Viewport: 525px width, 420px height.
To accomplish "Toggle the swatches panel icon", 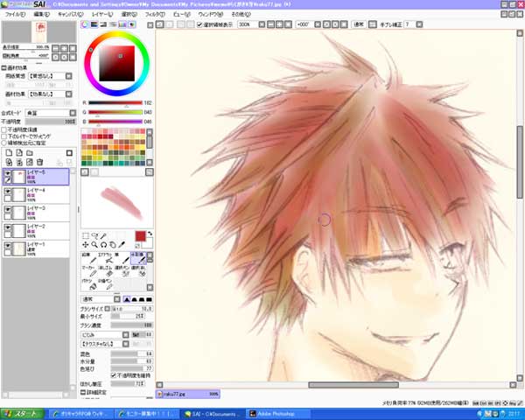I will (x=122, y=24).
